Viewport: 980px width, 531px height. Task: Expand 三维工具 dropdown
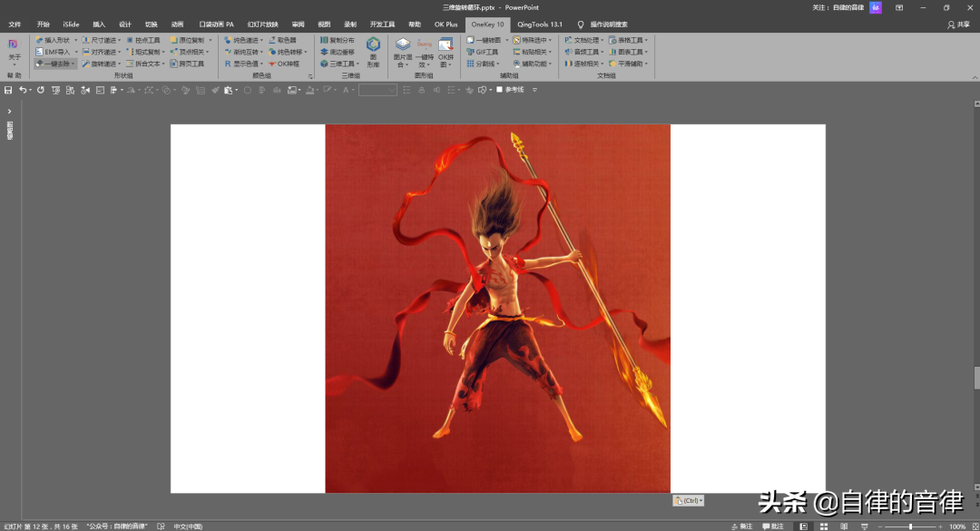pyautogui.click(x=358, y=64)
